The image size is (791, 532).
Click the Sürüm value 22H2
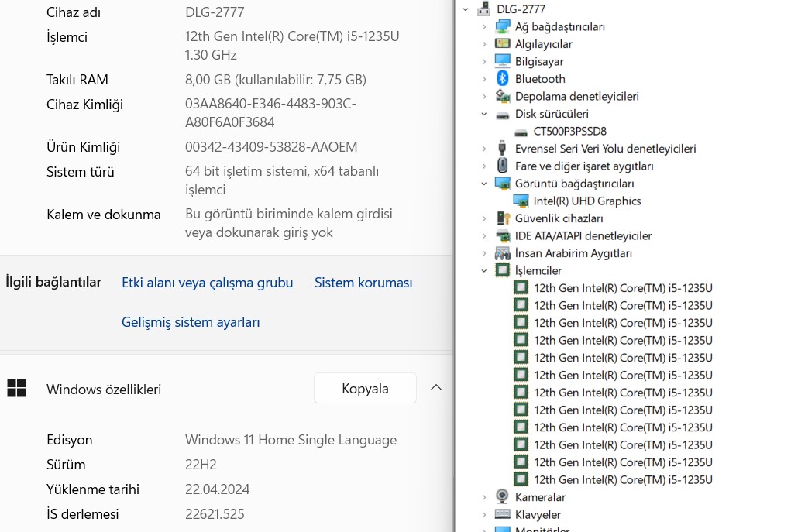pyautogui.click(x=201, y=465)
